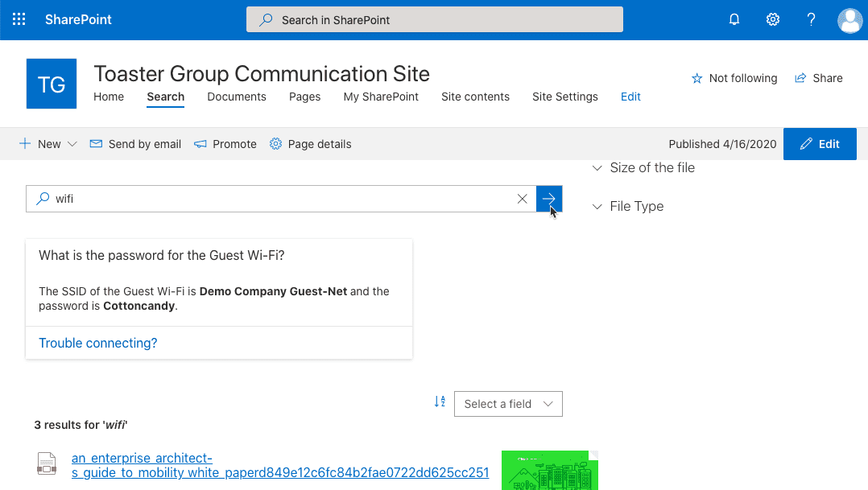Click the New plus icon
This screenshot has width=868, height=490.
[x=25, y=144]
